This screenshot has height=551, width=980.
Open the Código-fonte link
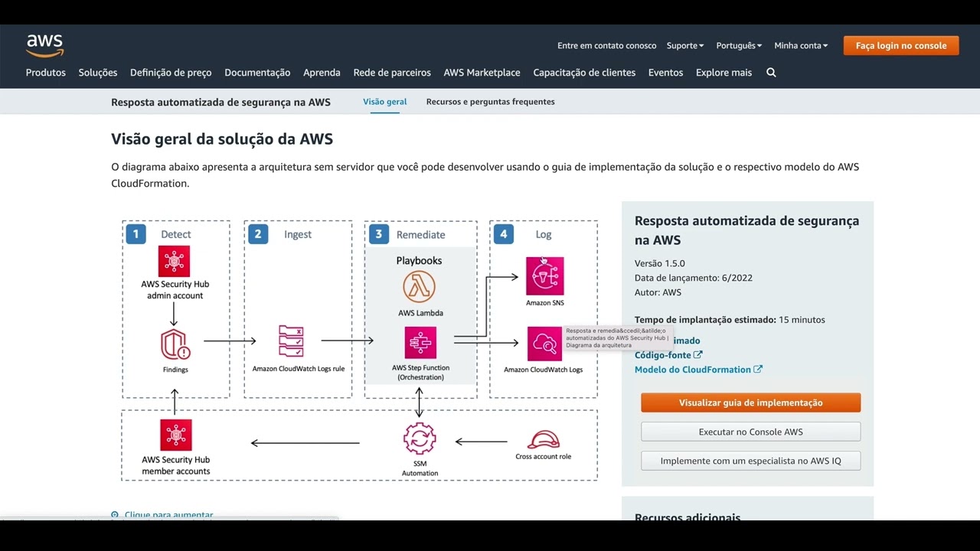[x=663, y=355]
